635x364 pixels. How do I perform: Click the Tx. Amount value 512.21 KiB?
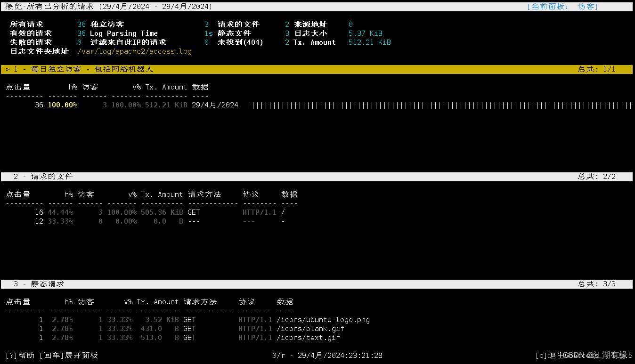370,42
